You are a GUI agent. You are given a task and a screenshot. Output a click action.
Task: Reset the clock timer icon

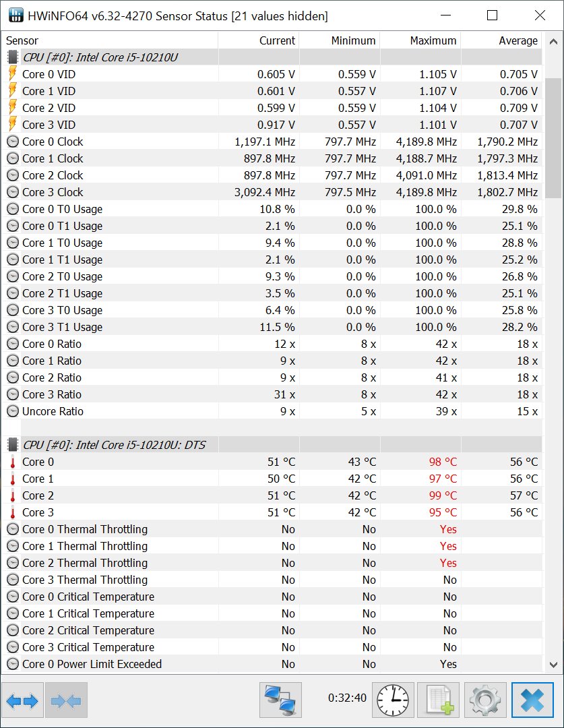tap(393, 700)
